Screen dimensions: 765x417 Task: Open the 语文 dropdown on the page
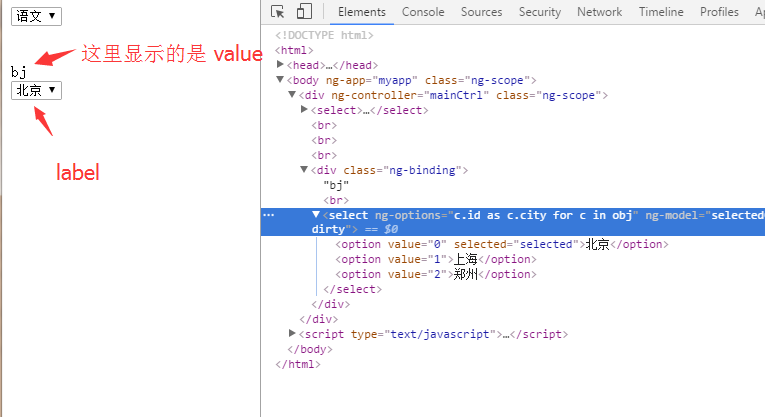tap(36, 16)
